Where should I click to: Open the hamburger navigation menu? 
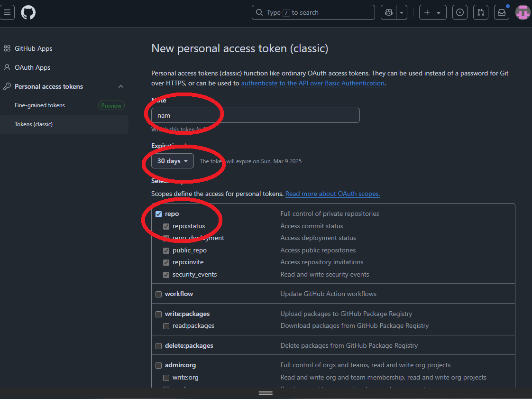(7, 12)
